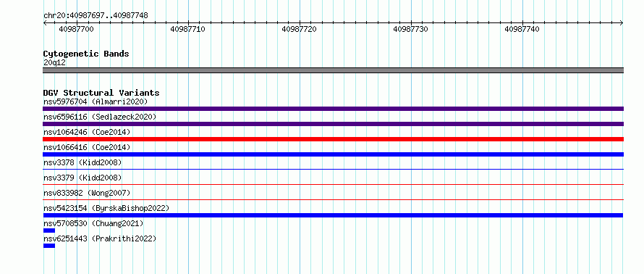
Task: Open nsv1066416 (Coe2014) variant label
Action: [87, 147]
